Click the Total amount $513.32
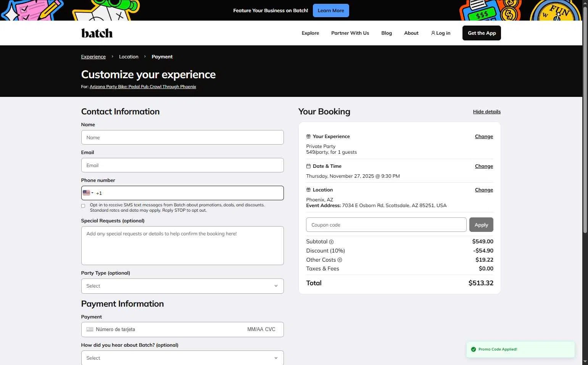This screenshot has height=365, width=588. coord(481,283)
